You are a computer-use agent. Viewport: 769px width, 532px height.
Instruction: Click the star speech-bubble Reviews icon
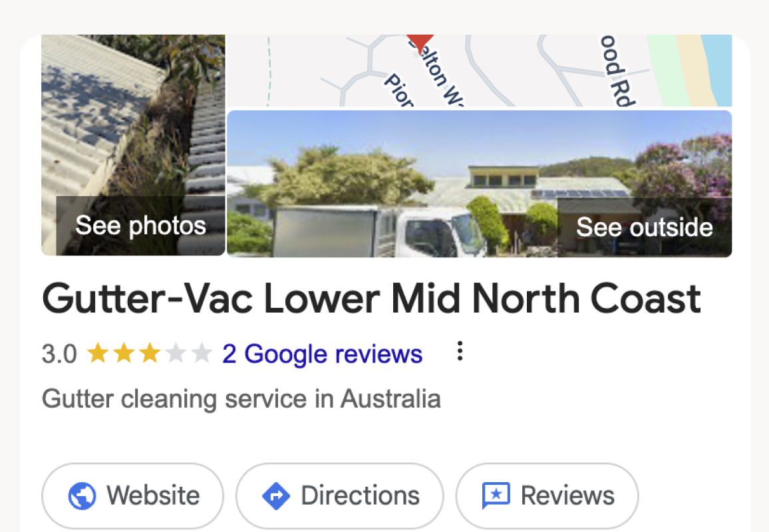click(x=496, y=495)
